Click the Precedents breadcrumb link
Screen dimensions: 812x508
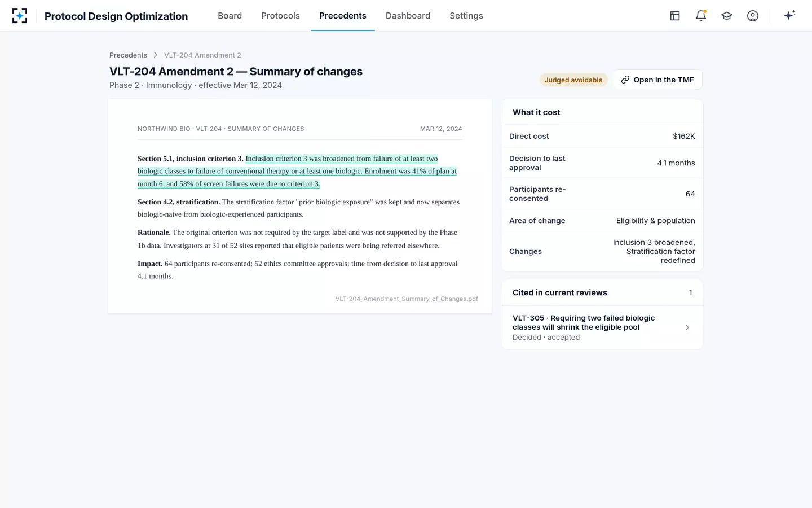(x=128, y=55)
